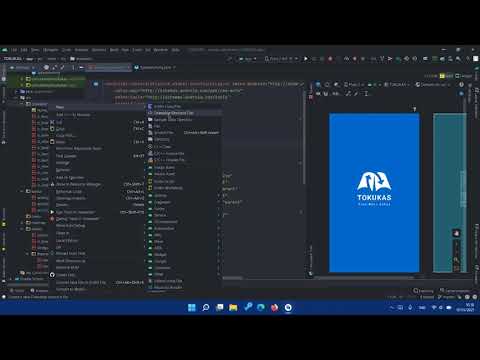Image resolution: width=480 pixels, height=360 pixels.
Task: Click the clear all constraints icon
Action: pyautogui.click(x=348, y=94)
